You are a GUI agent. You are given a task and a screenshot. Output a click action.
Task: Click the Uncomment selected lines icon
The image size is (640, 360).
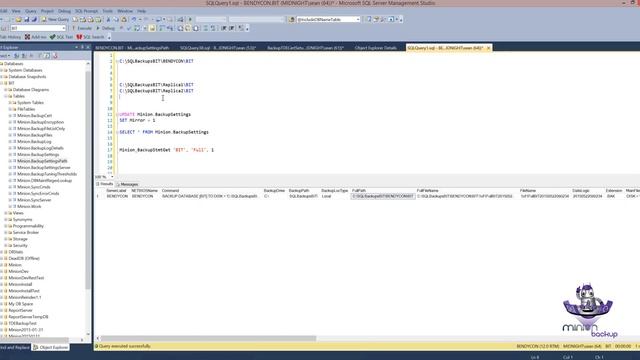pos(213,28)
